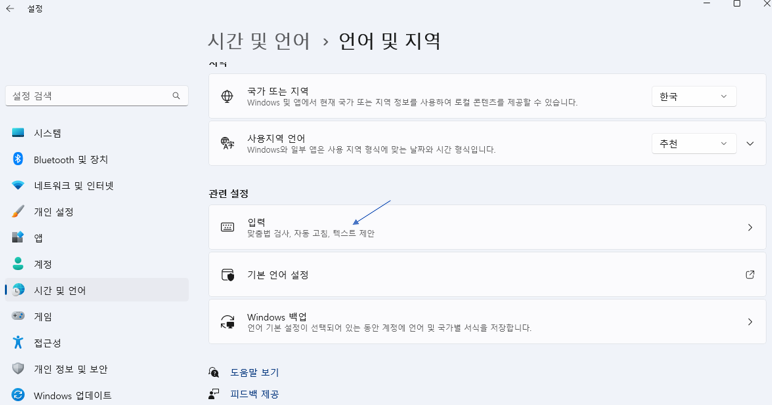Expand the 사용지역 언어 section chevron
772x405 pixels.
[750, 144]
